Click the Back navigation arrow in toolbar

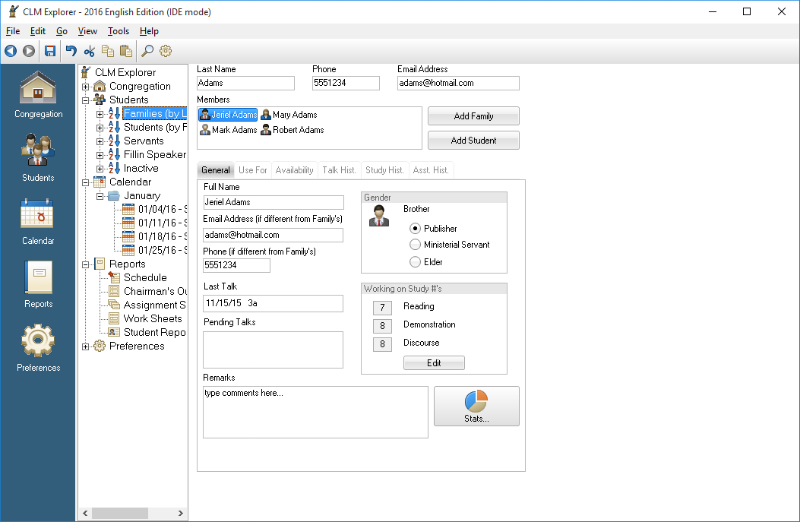[x=11, y=51]
